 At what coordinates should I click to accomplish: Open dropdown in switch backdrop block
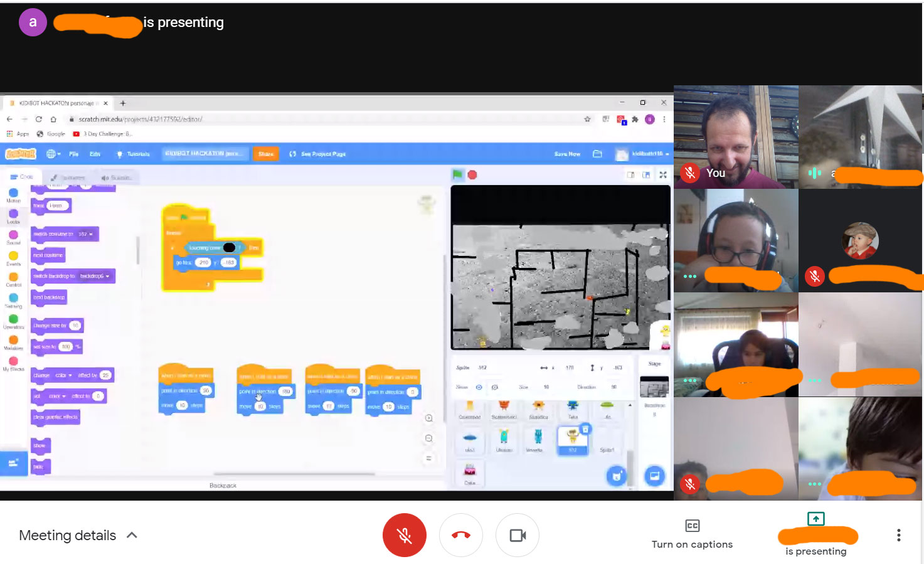(x=107, y=276)
